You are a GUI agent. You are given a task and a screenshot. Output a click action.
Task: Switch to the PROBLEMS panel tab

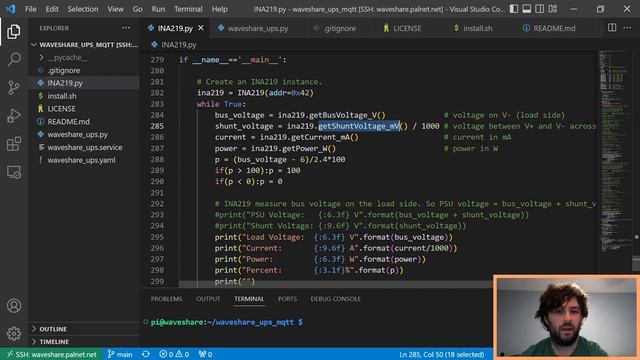167,299
